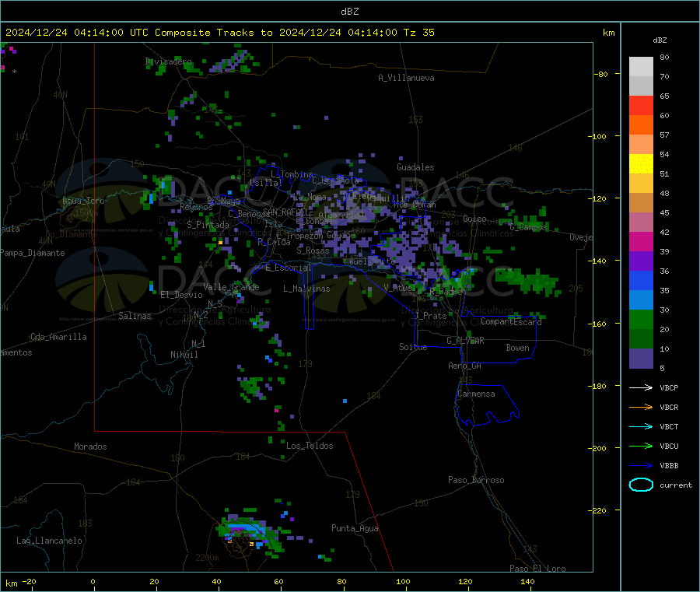This screenshot has width=700, height=592.
Task: Click the Morados map label
Action: tap(90, 447)
